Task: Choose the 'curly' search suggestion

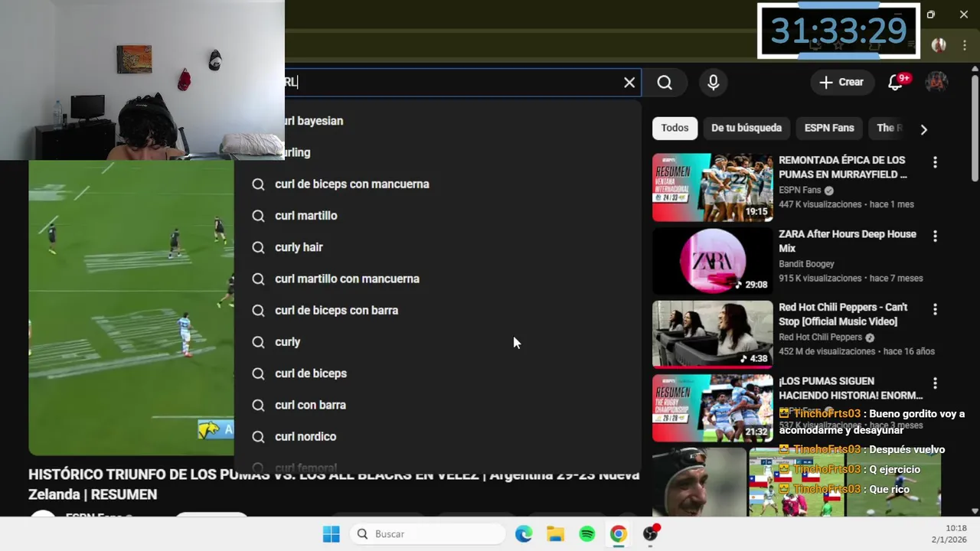Action: pos(436,342)
